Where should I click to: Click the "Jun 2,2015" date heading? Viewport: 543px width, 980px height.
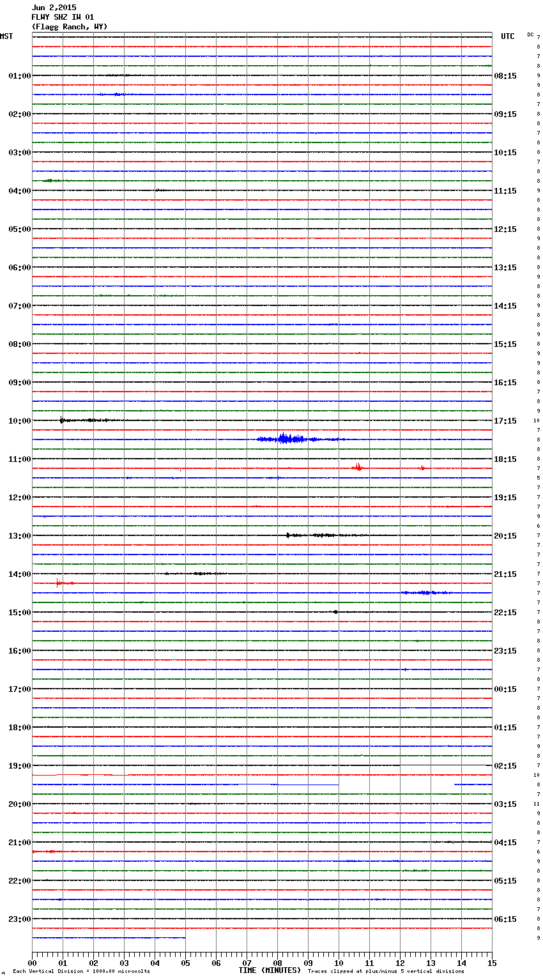tap(54, 8)
